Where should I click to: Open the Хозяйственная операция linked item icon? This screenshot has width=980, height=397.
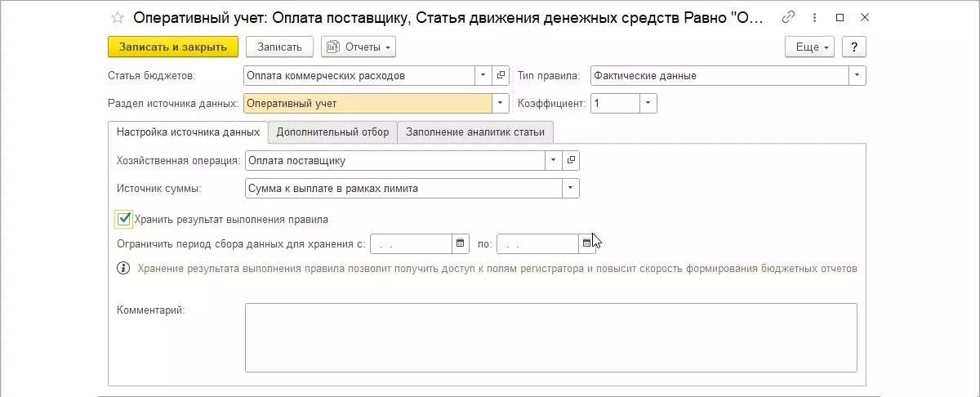click(572, 160)
